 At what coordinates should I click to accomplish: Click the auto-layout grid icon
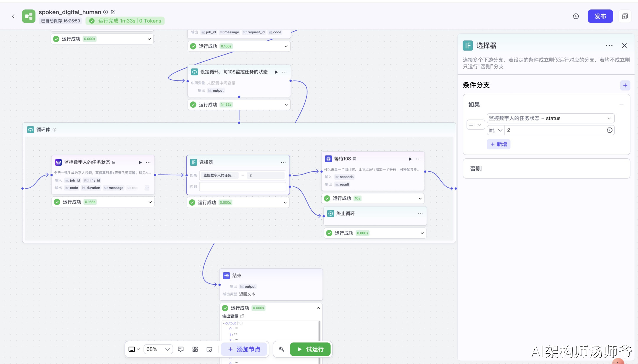click(x=195, y=349)
